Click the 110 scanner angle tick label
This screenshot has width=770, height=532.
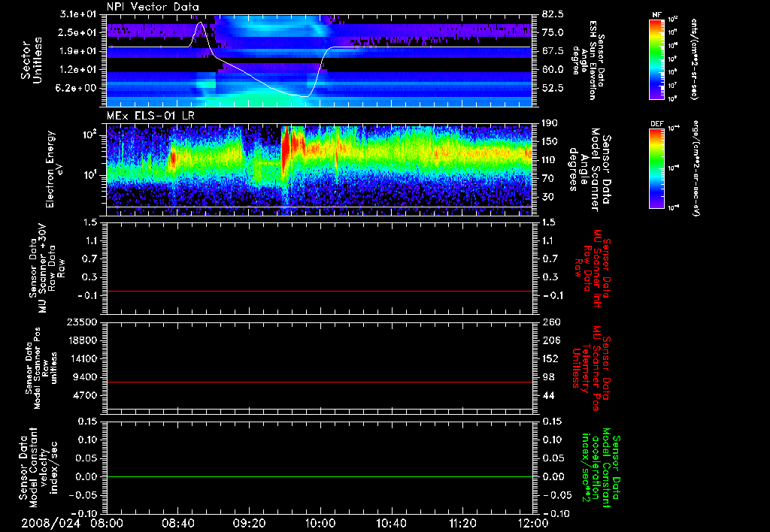pyautogui.click(x=550, y=160)
